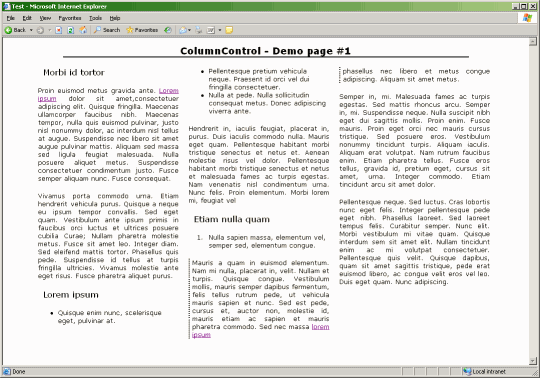Image resolution: width=540 pixels, height=378 pixels.
Task: Expand the Forward button history dropdown arrow
Action: click(49, 30)
